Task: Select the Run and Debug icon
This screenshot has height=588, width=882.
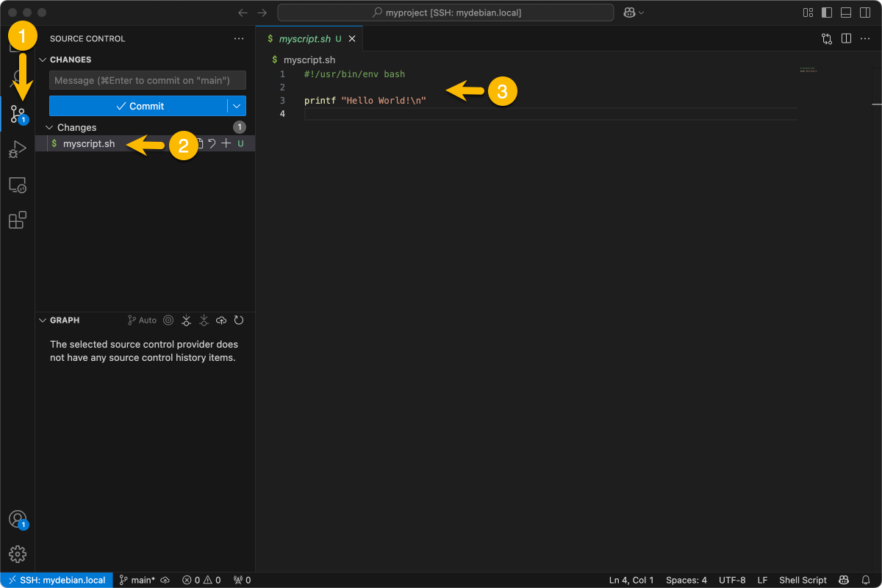Action: point(17,149)
